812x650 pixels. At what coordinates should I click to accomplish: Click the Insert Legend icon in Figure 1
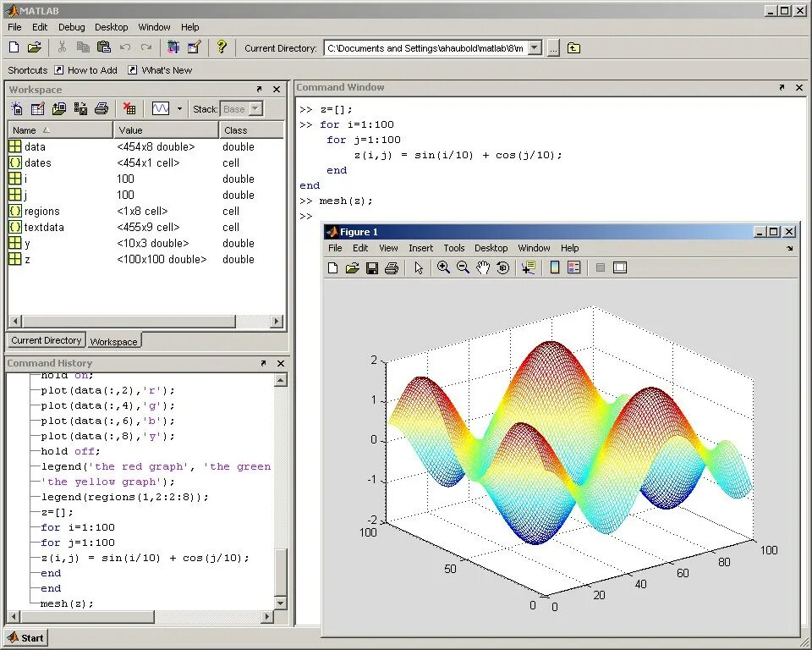573,267
